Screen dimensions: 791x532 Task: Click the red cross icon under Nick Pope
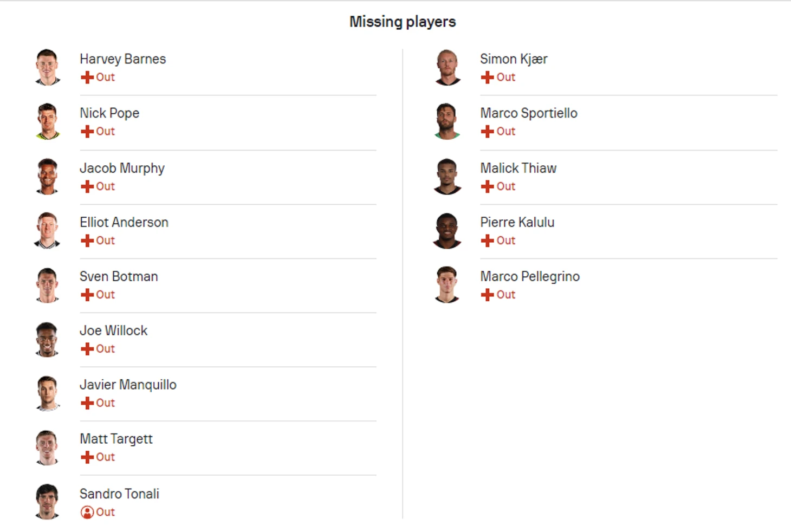(x=87, y=132)
